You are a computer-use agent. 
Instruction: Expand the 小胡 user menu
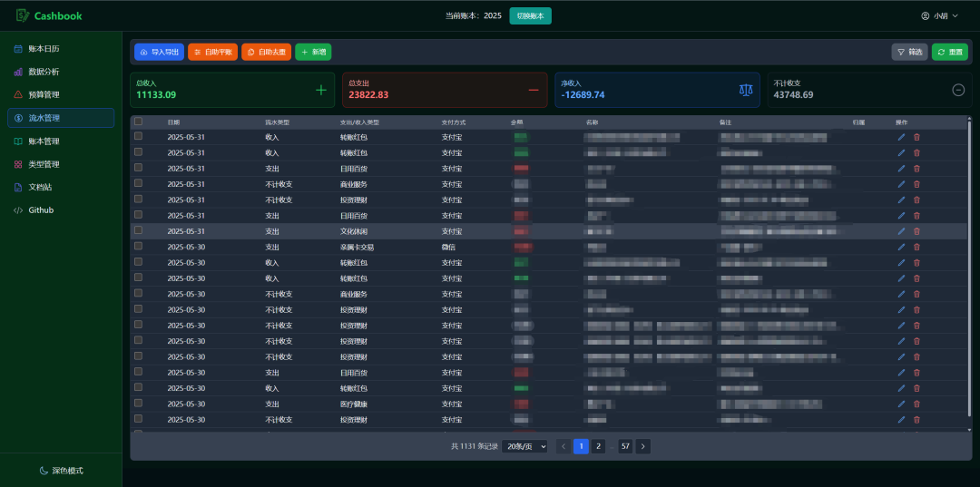[x=940, y=15]
